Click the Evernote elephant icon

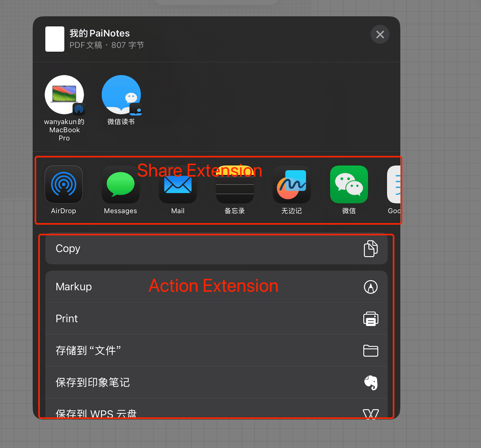coord(371,383)
